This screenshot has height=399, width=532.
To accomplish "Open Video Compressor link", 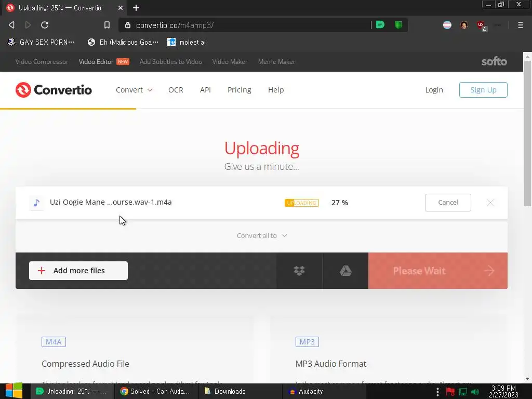I will point(42,62).
